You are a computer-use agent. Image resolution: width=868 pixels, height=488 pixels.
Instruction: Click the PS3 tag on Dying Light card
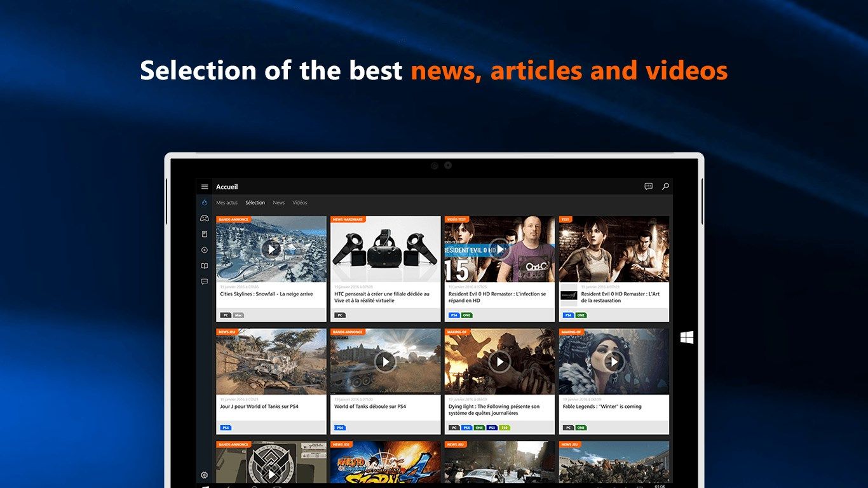point(492,428)
